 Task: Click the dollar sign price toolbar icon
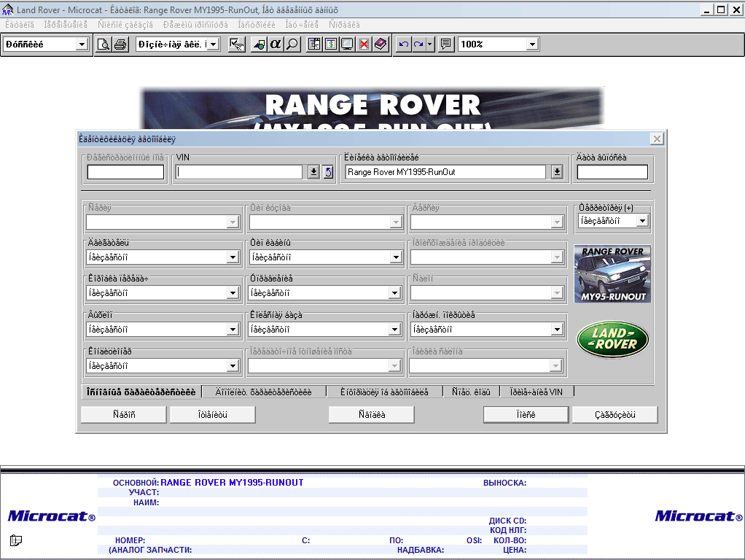[x=331, y=44]
